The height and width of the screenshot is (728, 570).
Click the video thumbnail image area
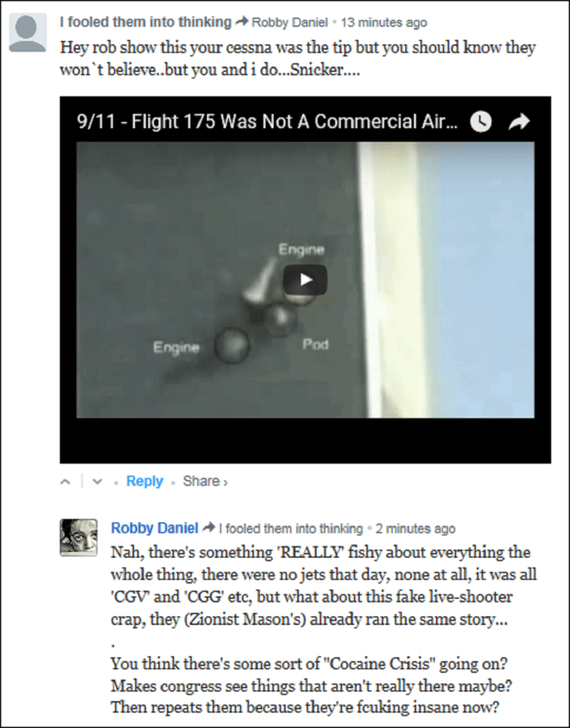click(x=305, y=280)
